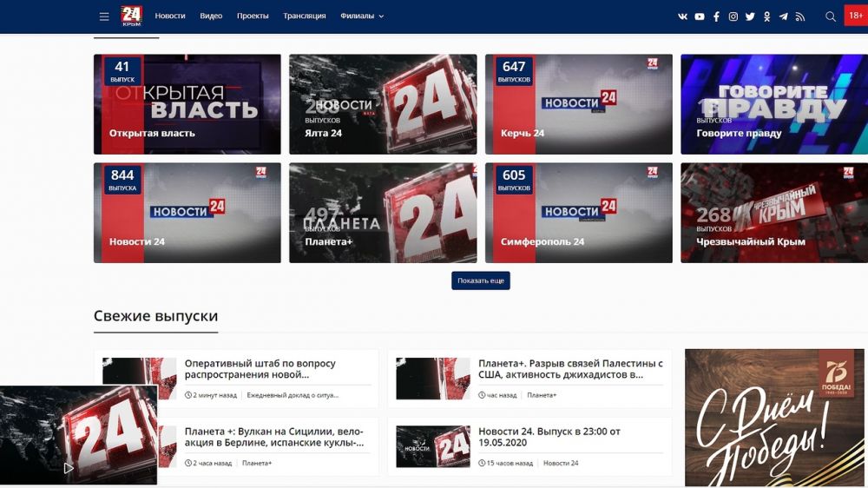Open the Оперативный штаб news article link
The width and height of the screenshot is (868, 488).
coord(260,369)
